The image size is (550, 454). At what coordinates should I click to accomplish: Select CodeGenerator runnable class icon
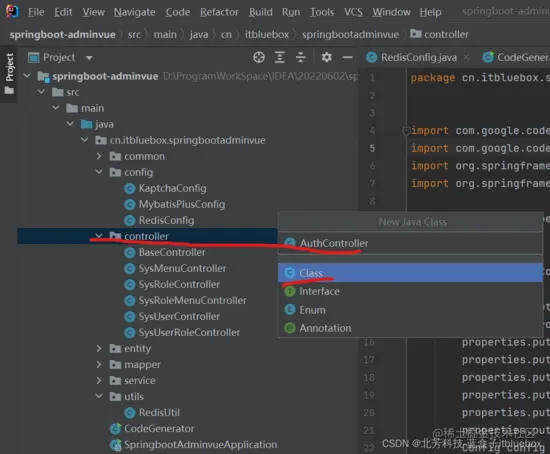[x=115, y=428]
